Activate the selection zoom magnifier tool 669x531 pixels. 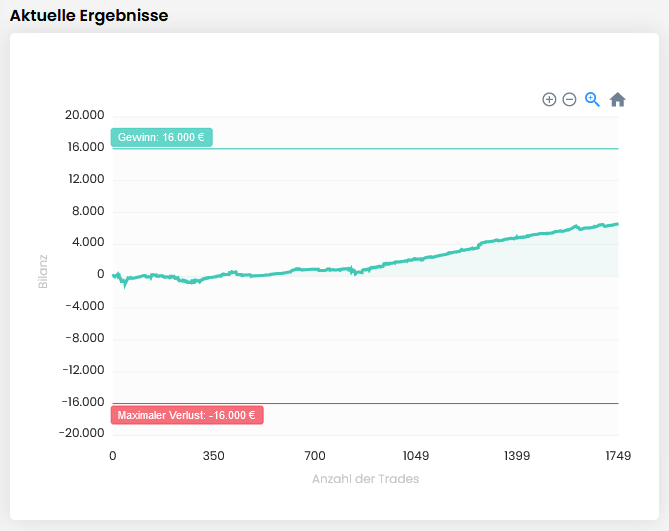(592, 99)
